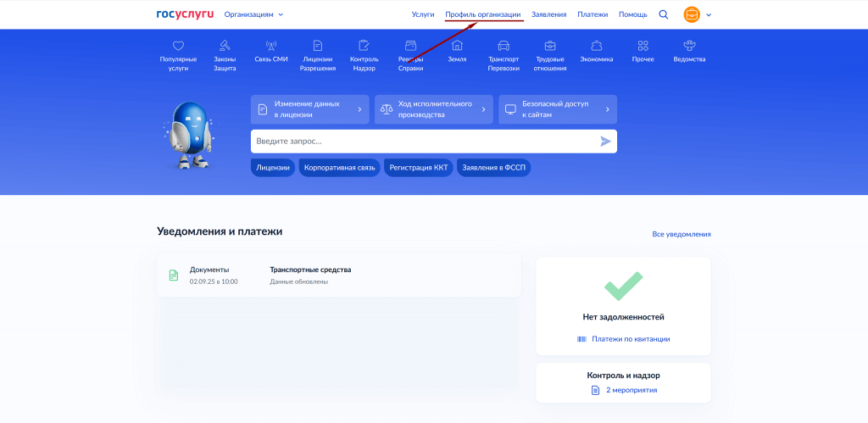This screenshot has width=868, height=423.
Task: Click the 02.09.25 в 10:00 timestamp
Action: coord(214,281)
